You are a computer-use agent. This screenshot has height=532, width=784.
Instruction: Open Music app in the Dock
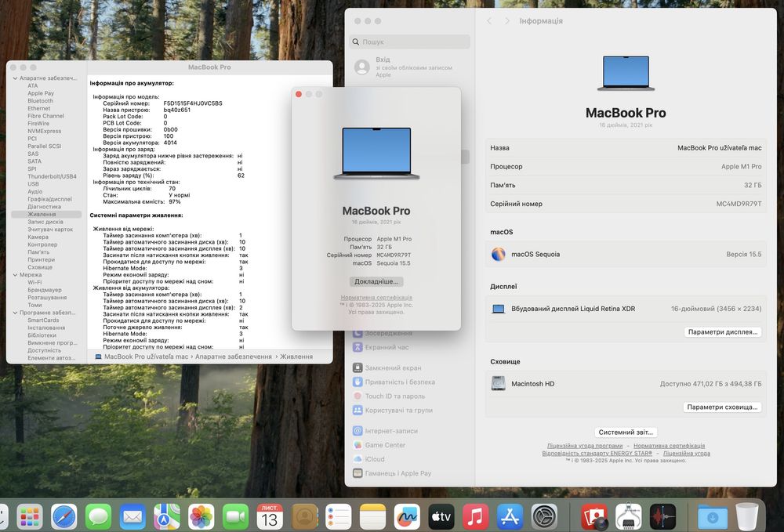tap(476, 516)
